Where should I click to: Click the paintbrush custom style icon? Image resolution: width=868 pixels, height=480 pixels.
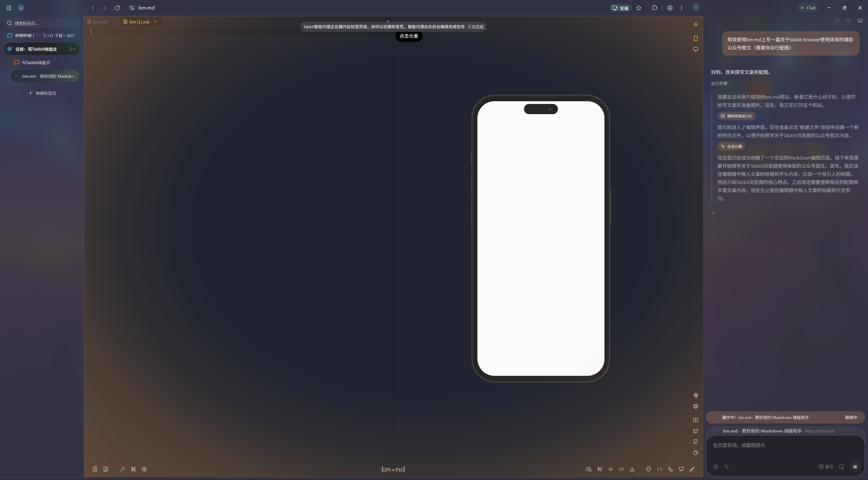tap(692, 469)
